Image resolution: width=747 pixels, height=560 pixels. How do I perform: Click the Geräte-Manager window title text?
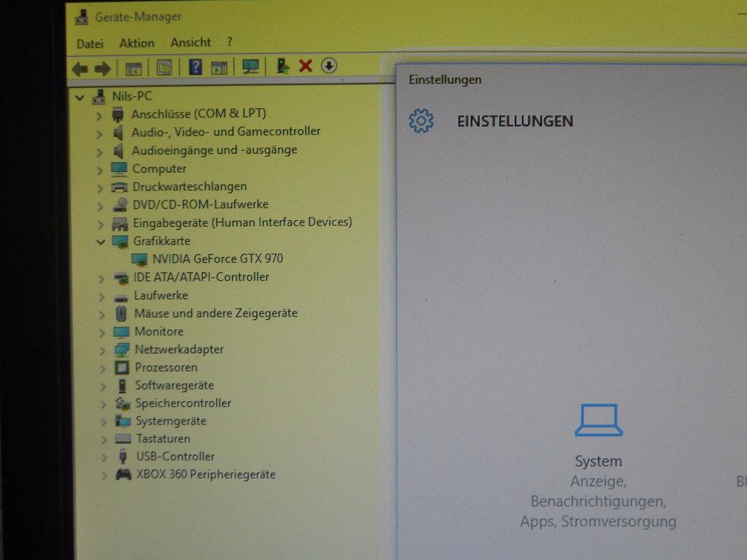[138, 17]
